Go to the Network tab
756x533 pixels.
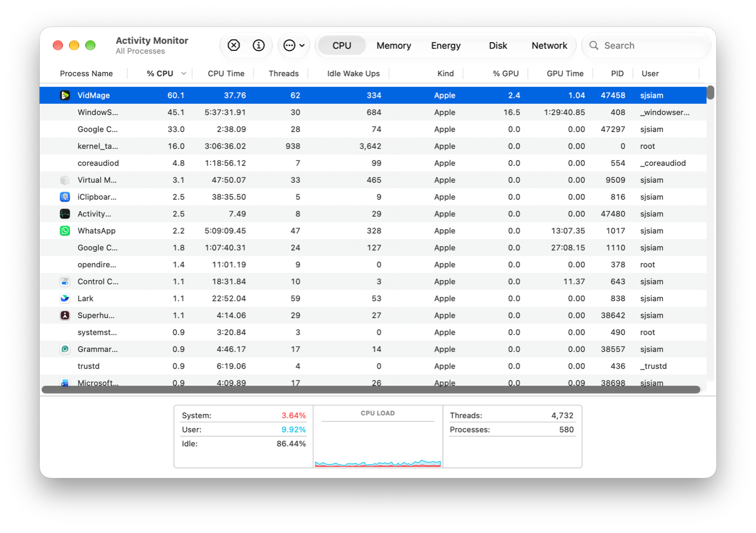[x=549, y=45]
